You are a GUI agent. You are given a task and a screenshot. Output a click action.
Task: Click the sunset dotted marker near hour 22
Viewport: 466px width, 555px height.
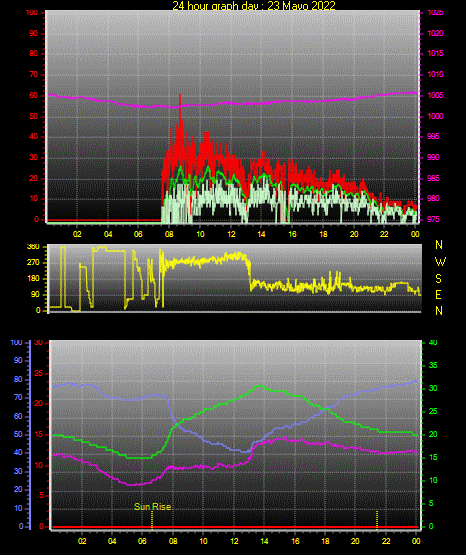tap(377, 520)
